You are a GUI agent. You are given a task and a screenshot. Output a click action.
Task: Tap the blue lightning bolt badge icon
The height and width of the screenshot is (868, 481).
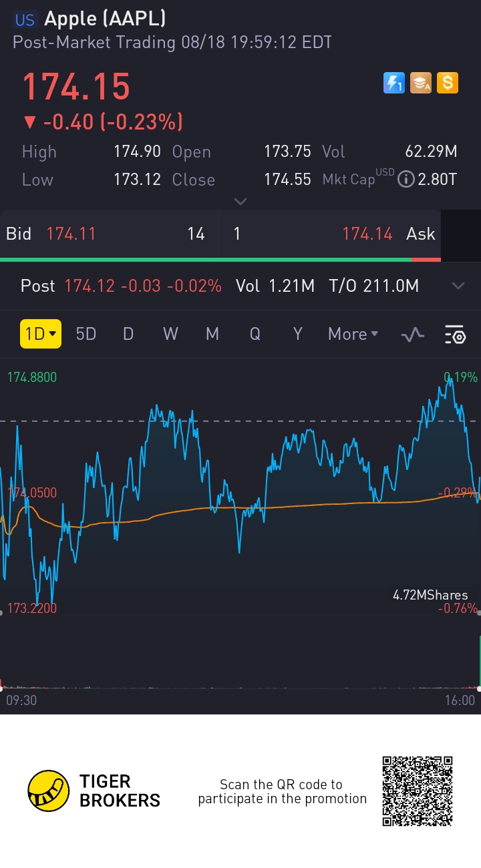(394, 83)
